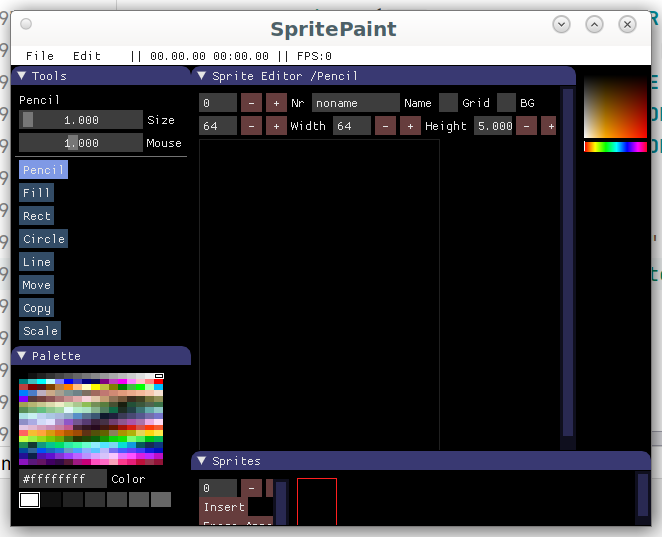
Task: Collapse the Palette panel
Action: tap(22, 356)
